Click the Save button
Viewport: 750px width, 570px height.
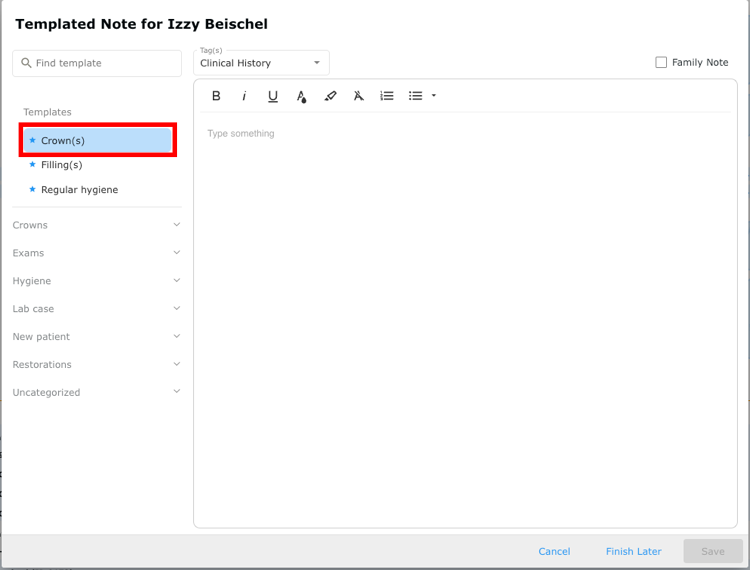click(713, 551)
